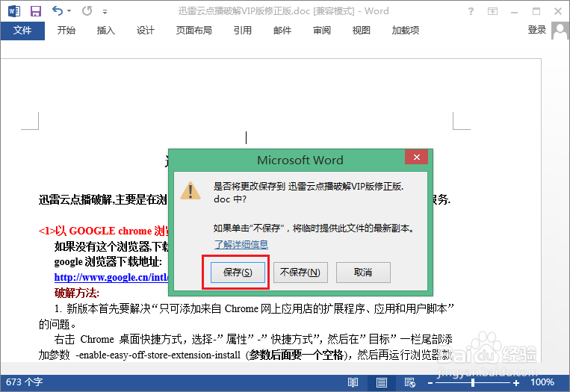
Task: Open Ribbon Display Options button
Action: [492, 11]
